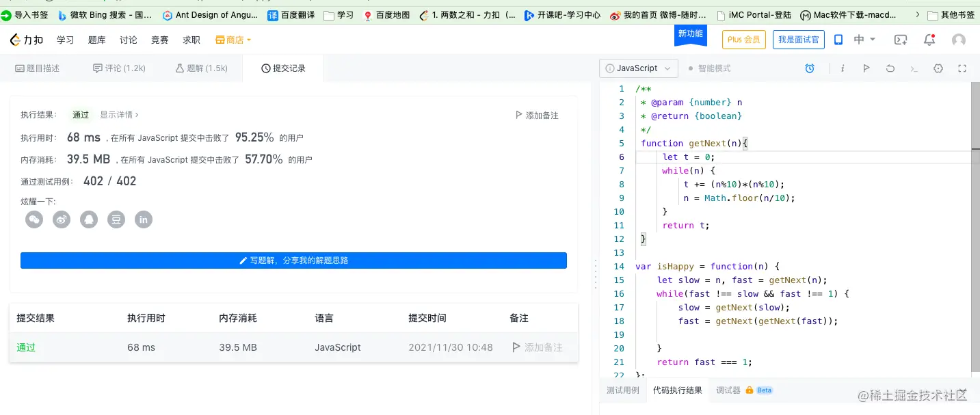The width and height of the screenshot is (980, 415).
Task: Click the 95.25% runtime percentile
Action: [254, 137]
